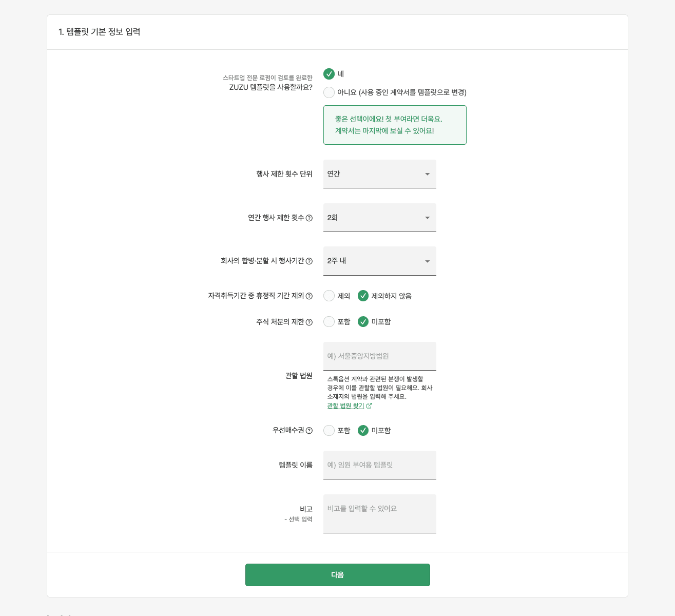675x616 pixels.
Task: Choose 아니요 (사용 중인 계약서를 템플릿으로 변경)
Action: pos(329,92)
